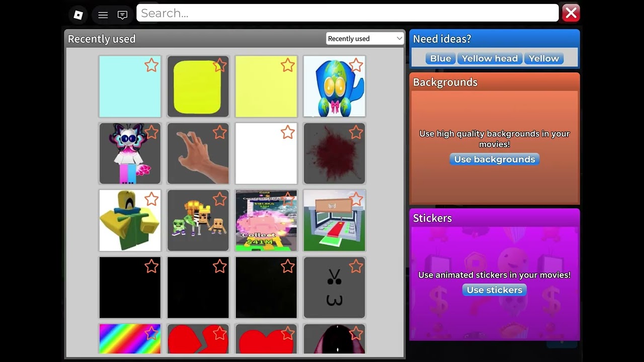Select the face with 3-shaped mouth
644x362 pixels.
334,288
